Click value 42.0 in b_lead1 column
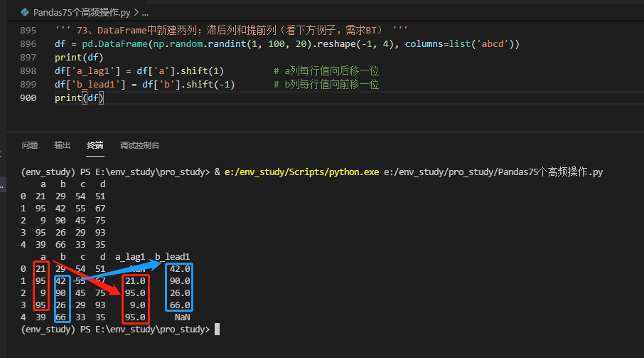The height and width of the screenshot is (358, 644). pos(180,269)
